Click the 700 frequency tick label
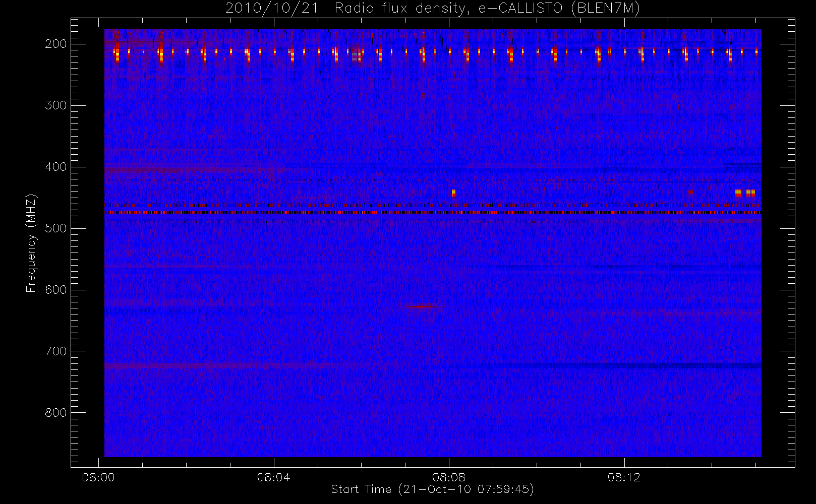 pyautogui.click(x=56, y=351)
